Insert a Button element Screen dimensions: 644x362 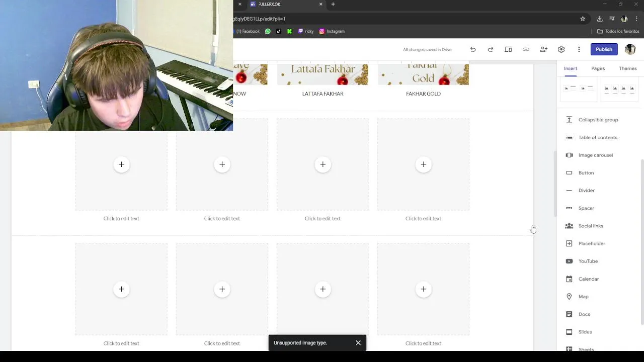tap(586, 172)
